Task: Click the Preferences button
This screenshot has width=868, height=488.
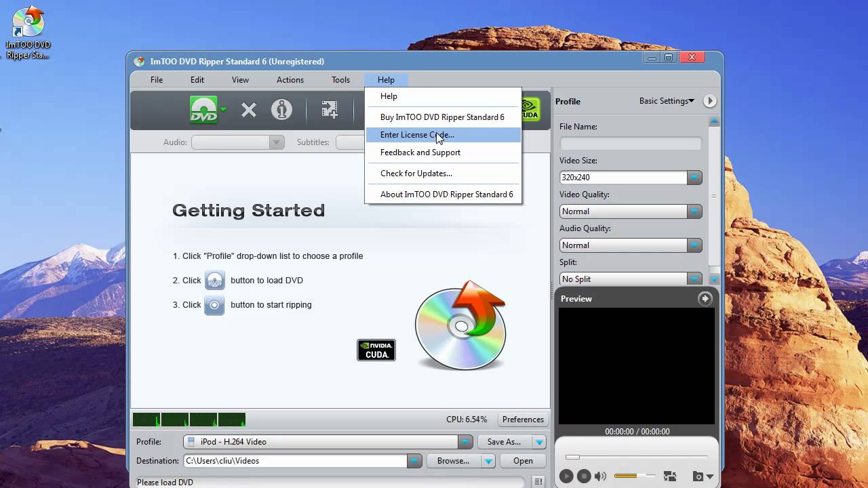Action: tap(523, 420)
